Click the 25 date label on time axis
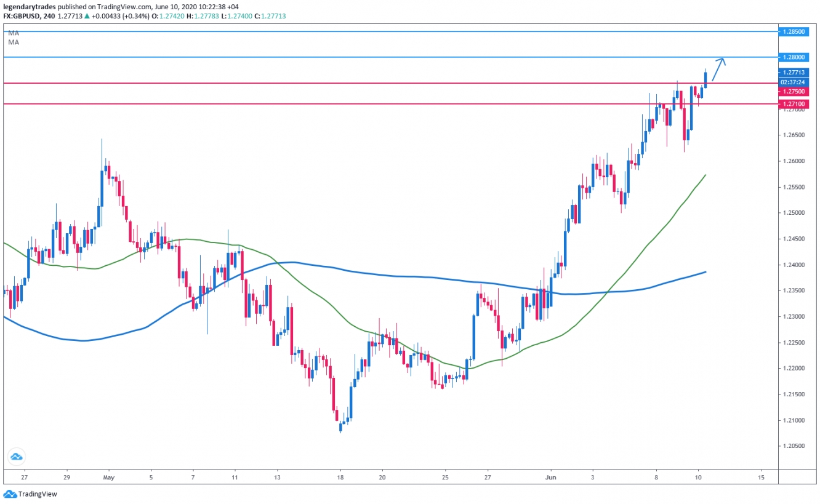The width and height of the screenshot is (820, 504). (x=445, y=477)
